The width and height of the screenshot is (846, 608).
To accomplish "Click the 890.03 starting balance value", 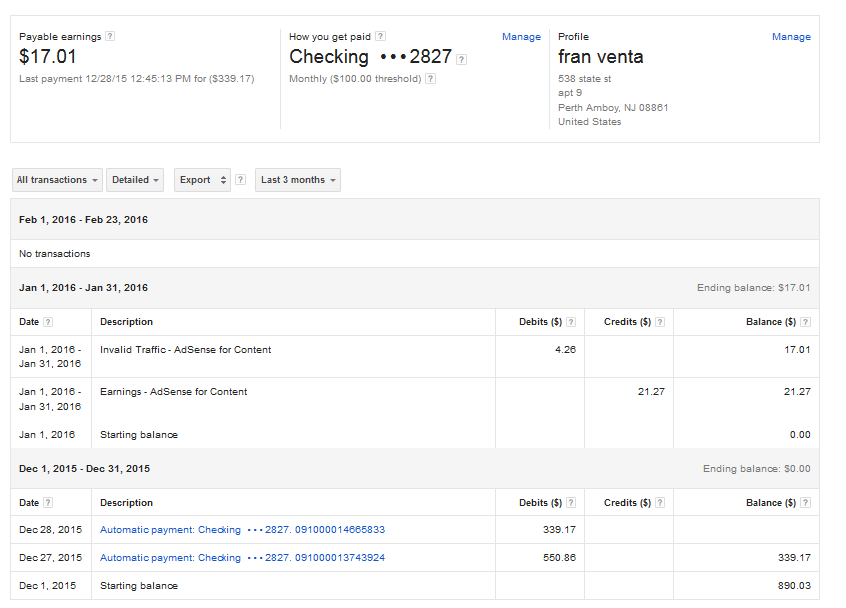I will pos(794,586).
